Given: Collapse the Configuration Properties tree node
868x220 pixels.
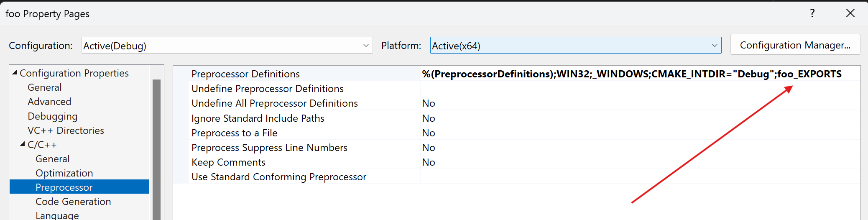Looking at the screenshot, I should coord(15,73).
